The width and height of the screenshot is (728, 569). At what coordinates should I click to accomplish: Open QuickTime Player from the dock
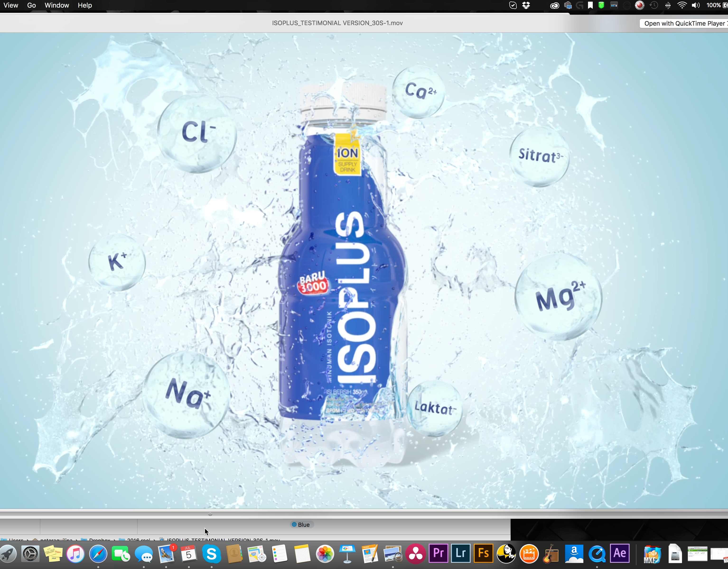tap(597, 554)
